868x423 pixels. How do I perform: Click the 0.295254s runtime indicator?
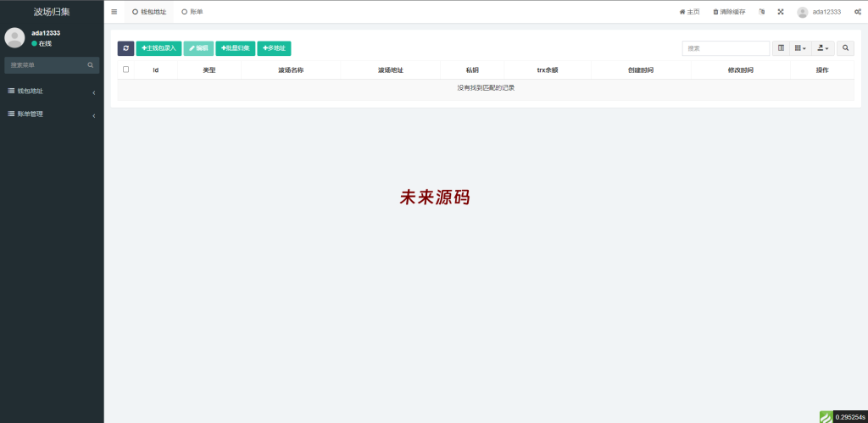click(850, 417)
